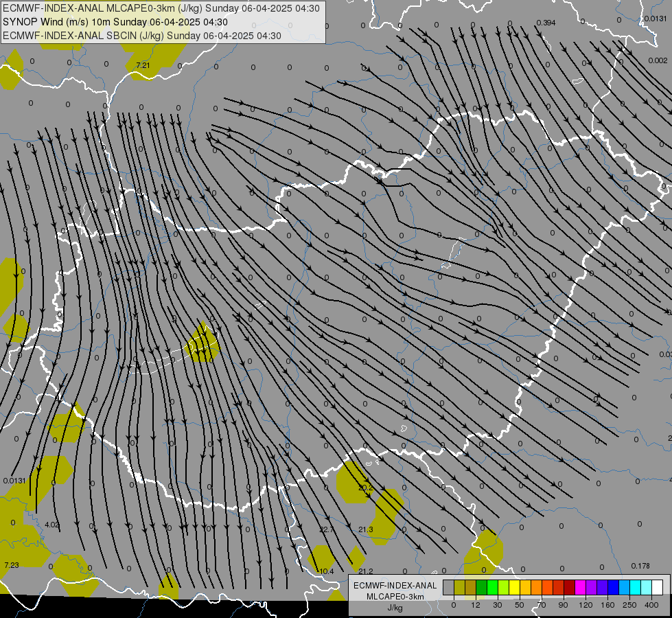Select the bright green legend swatch
This screenshot has height=618, width=672.
pos(492,588)
